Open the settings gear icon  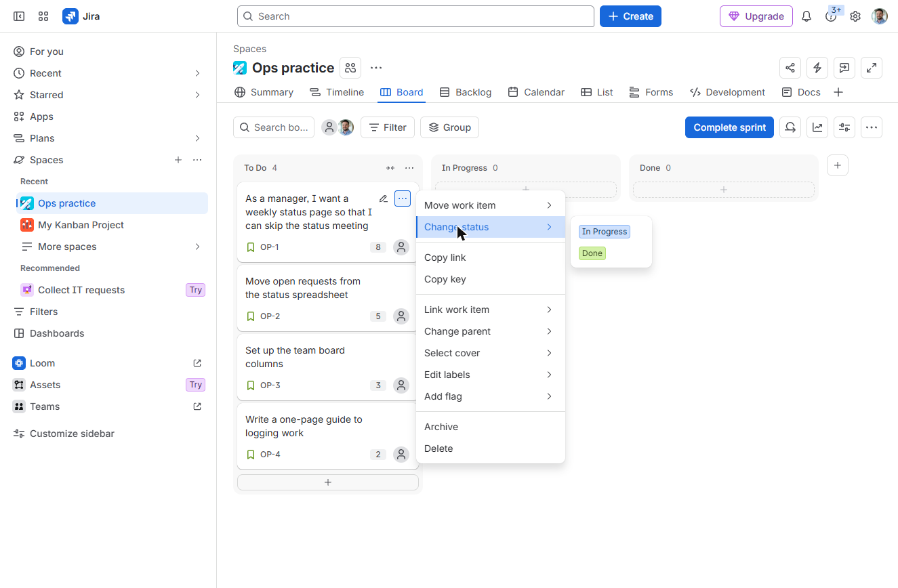855,16
